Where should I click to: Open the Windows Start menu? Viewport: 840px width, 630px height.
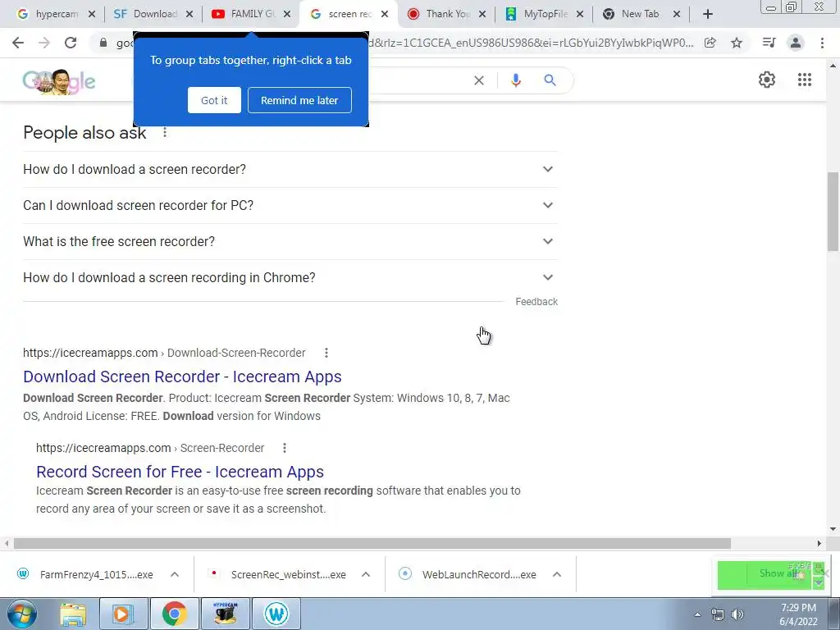point(21,614)
